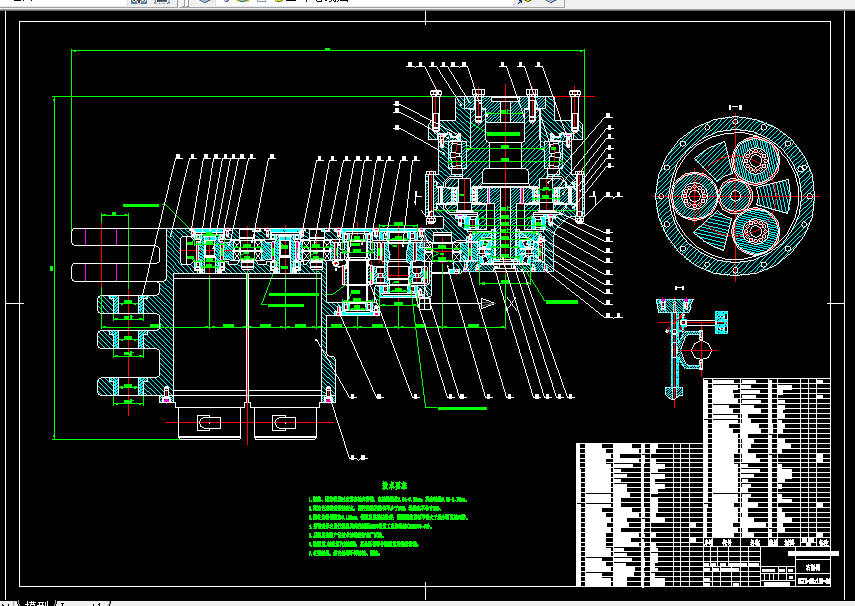The image size is (855, 606).
Task: Select the 技术要求 heading text
Action: tap(394, 485)
